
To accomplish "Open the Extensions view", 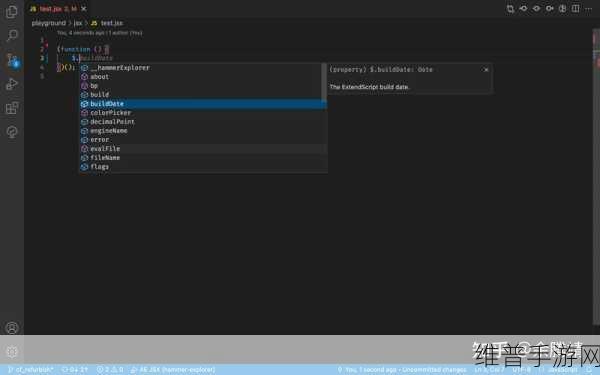I will [12, 108].
